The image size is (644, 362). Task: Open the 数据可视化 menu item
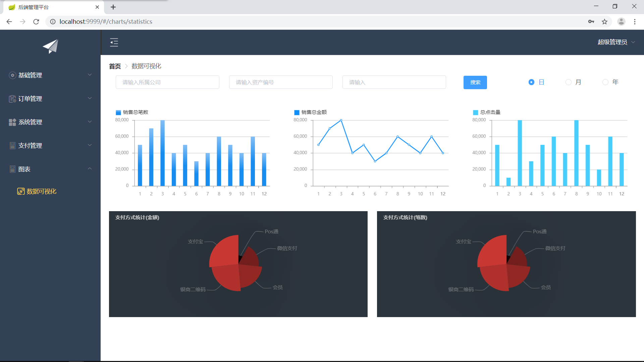point(37,191)
